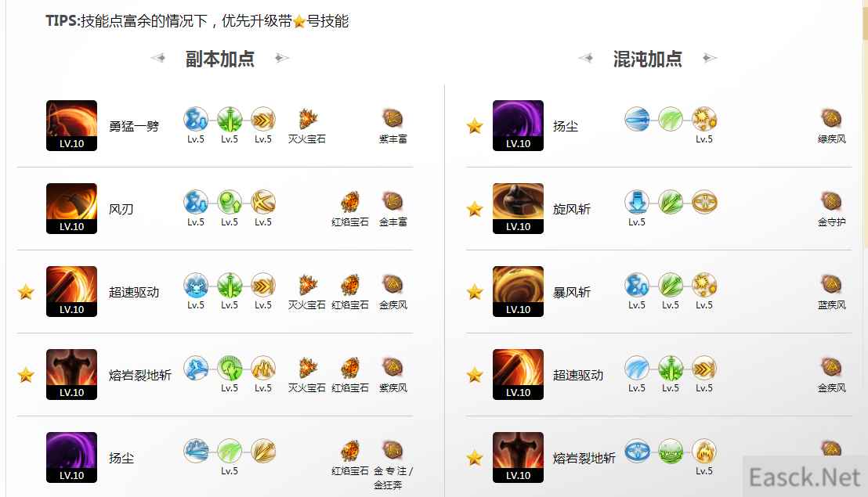
Task: Toggle the star beside 旋风斩
Action: 475,209
